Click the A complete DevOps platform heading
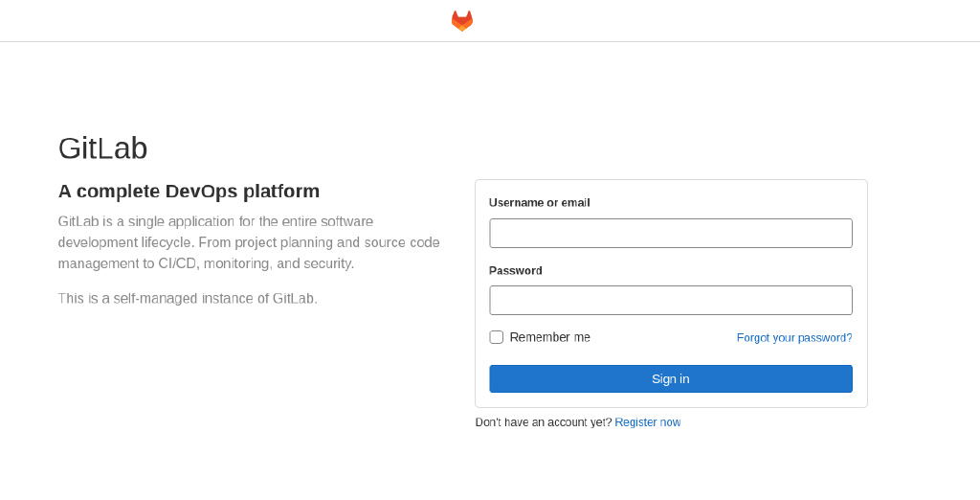The image size is (980, 500). 189,192
